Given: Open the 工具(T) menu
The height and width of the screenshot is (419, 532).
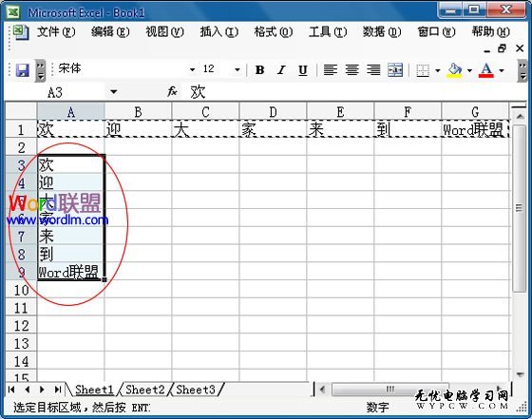Looking at the screenshot, I should coord(328,32).
